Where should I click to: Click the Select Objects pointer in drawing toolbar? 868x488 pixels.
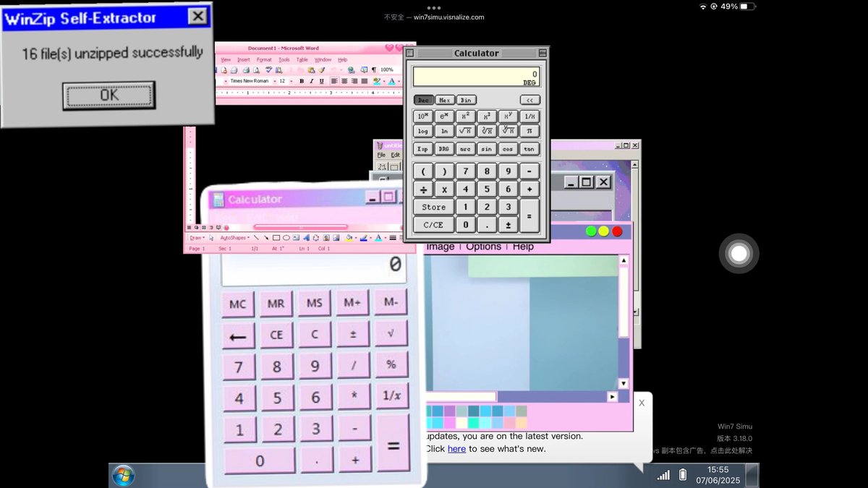pyautogui.click(x=211, y=238)
